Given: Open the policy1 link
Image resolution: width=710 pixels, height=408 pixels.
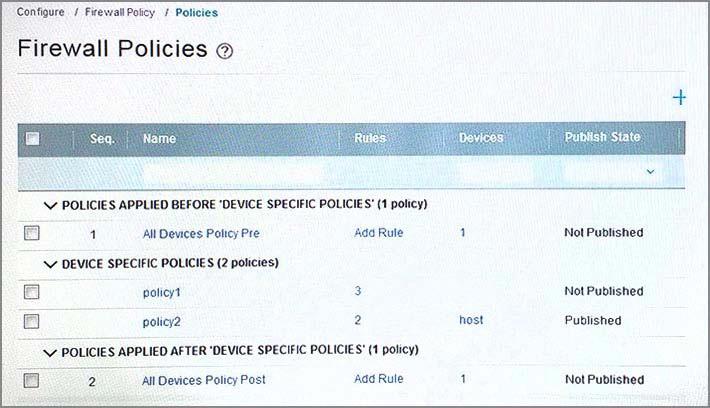Looking at the screenshot, I should click(162, 293).
